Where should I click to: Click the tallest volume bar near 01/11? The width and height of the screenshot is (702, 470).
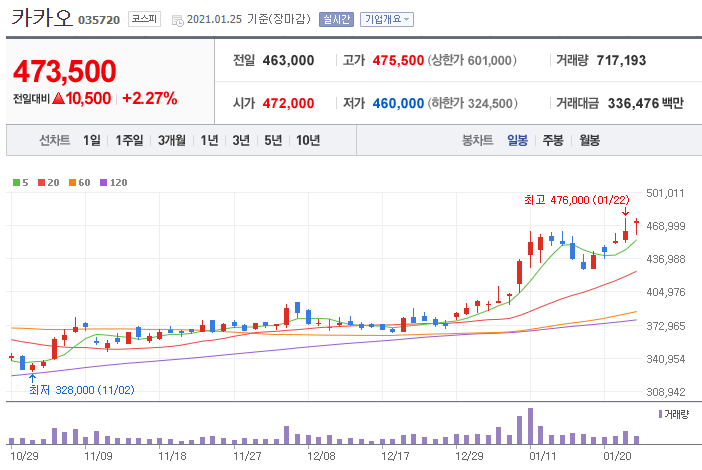click(x=531, y=426)
